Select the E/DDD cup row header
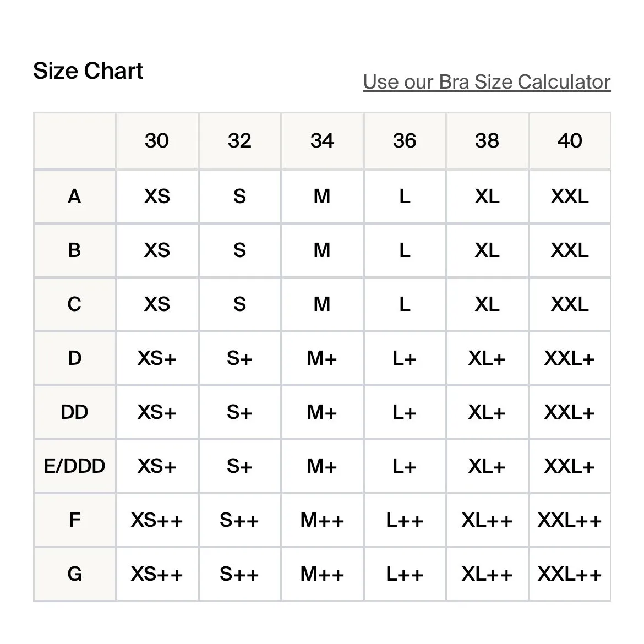The width and height of the screenshot is (644, 644). coord(74,466)
